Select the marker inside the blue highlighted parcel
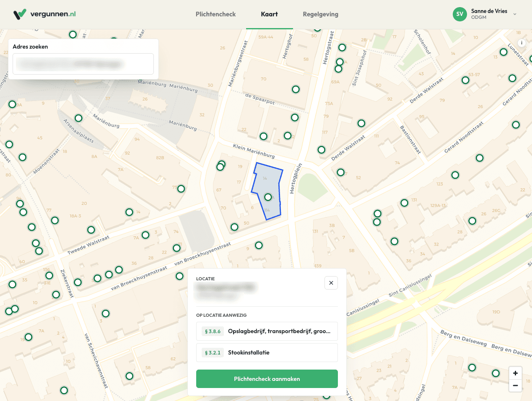 coord(268,197)
